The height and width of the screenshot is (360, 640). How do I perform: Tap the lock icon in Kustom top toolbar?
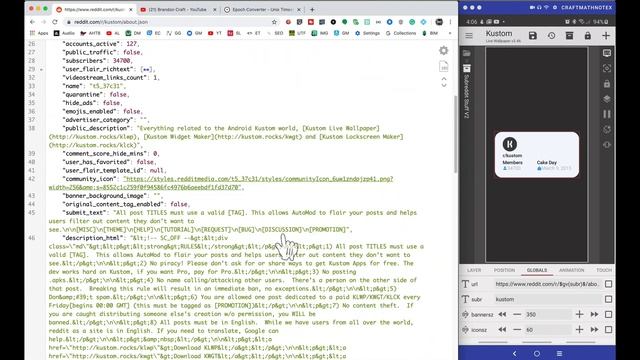(588, 36)
